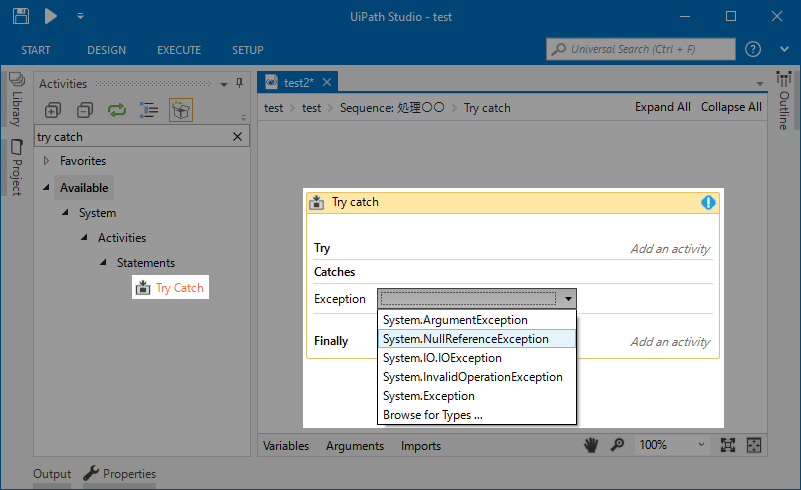The image size is (801, 490).
Task: Open the Variables panel
Action: point(286,446)
